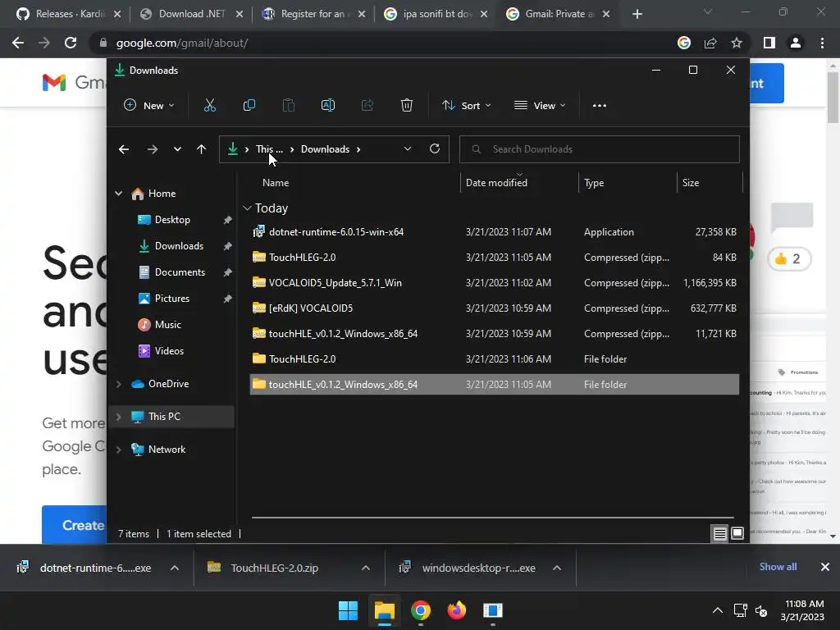This screenshot has height=630, width=840.
Task: Click Show all downloads link
Action: click(x=778, y=567)
